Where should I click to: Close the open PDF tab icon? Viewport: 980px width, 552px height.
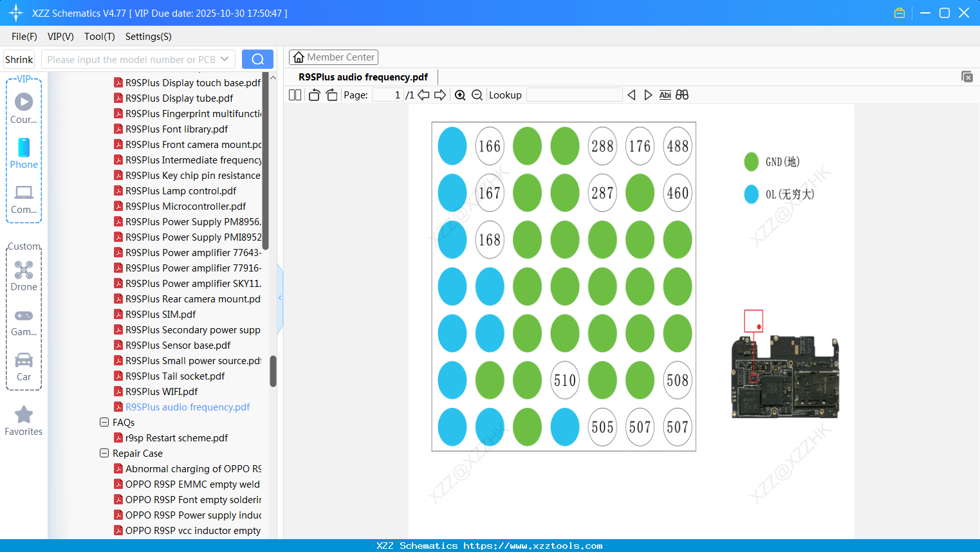click(967, 77)
